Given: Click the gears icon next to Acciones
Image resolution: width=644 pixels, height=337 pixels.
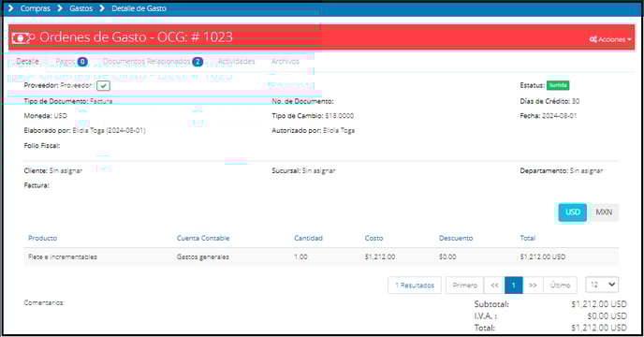Looking at the screenshot, I should (x=593, y=39).
